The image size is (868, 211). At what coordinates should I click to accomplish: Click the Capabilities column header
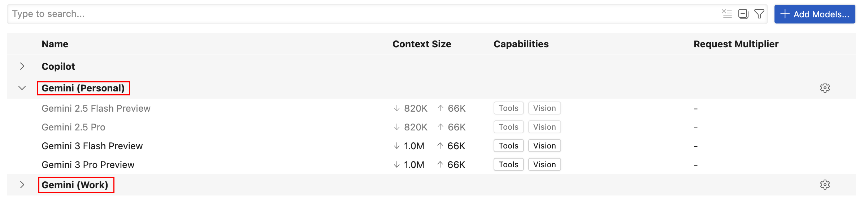tap(521, 44)
